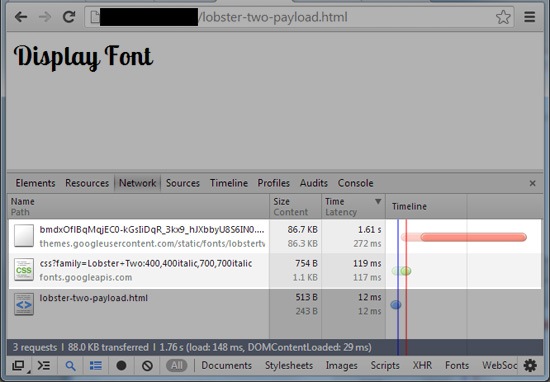Select the lobster-two-payload.html request
This screenshot has height=382, width=550.
[275, 305]
